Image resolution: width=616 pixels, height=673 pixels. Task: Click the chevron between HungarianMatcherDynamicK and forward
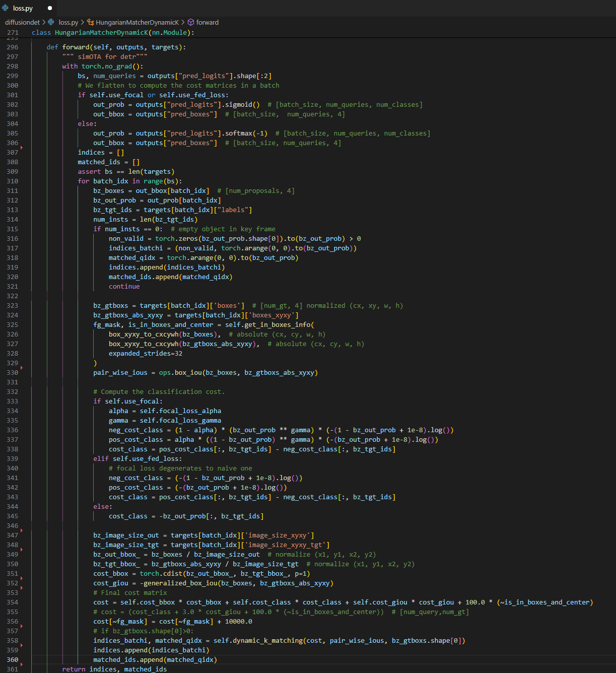(183, 22)
